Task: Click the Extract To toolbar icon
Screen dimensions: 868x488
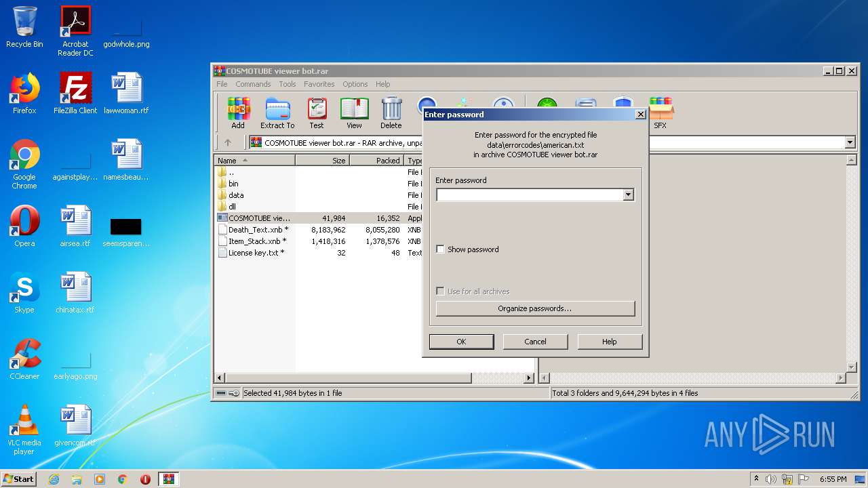Action: click(x=277, y=113)
